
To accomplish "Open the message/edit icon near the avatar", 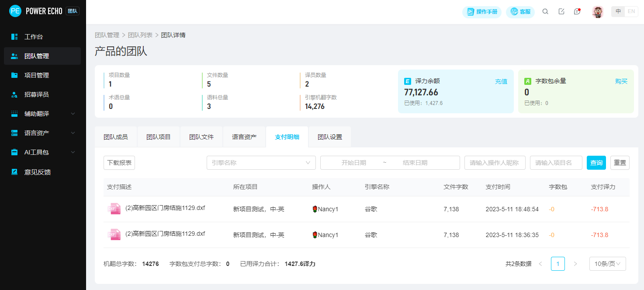I will coord(561,11).
